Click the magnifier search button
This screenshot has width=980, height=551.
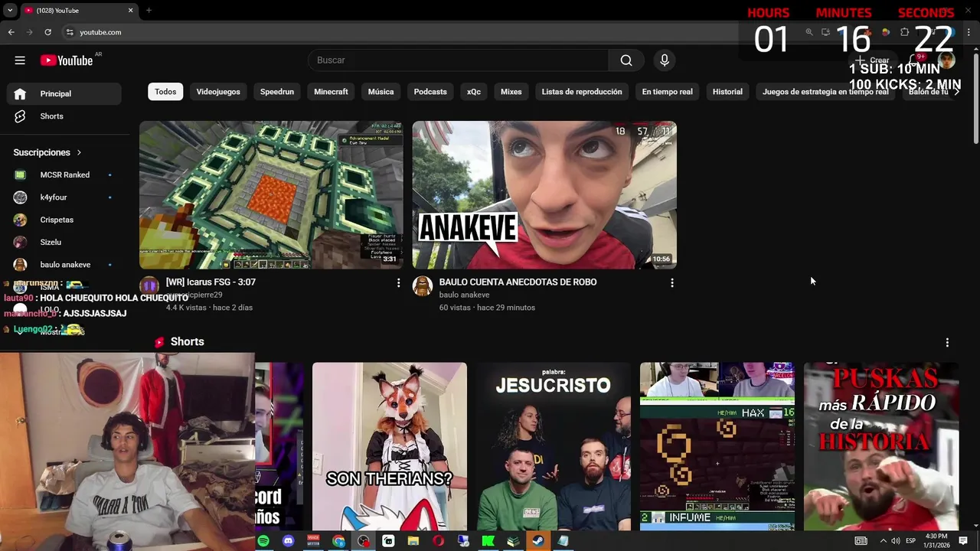(626, 60)
